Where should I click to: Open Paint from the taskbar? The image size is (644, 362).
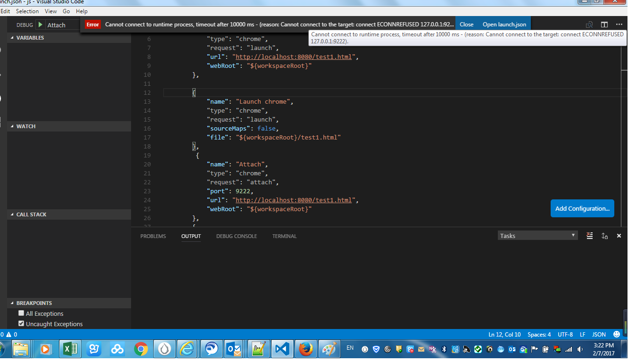point(329,349)
